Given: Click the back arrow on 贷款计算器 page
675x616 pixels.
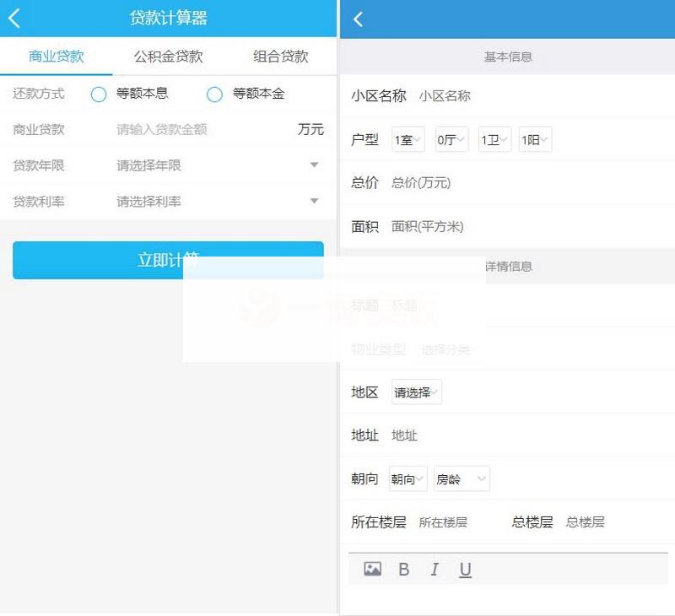Looking at the screenshot, I should 13,17.
